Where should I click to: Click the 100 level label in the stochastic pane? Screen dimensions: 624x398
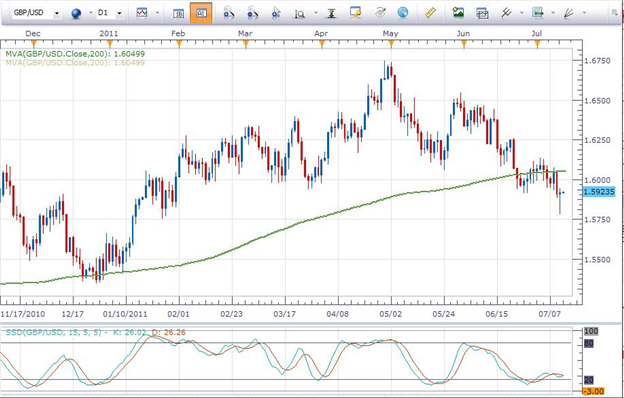click(591, 331)
